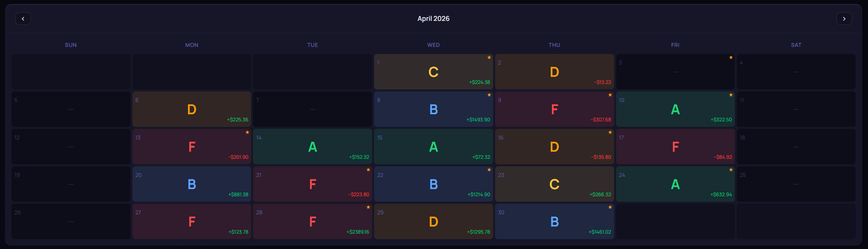Select April 27 graded F
This screenshot has height=249, width=868.
click(x=192, y=221)
